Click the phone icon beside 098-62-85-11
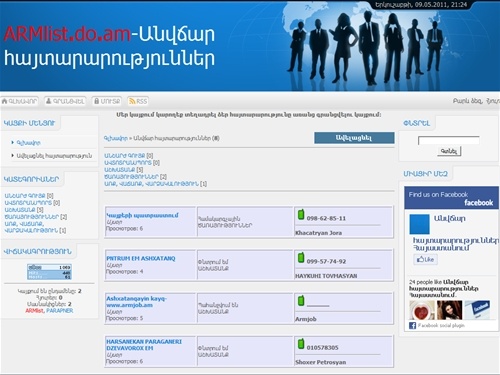 click(x=301, y=214)
